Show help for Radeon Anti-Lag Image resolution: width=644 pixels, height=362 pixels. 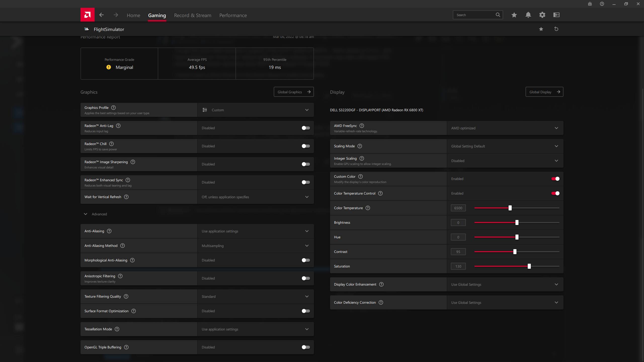(118, 126)
